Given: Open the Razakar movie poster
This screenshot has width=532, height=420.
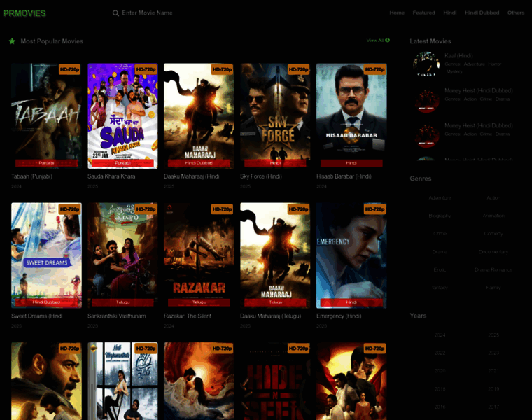Looking at the screenshot, I should pyautogui.click(x=199, y=255).
